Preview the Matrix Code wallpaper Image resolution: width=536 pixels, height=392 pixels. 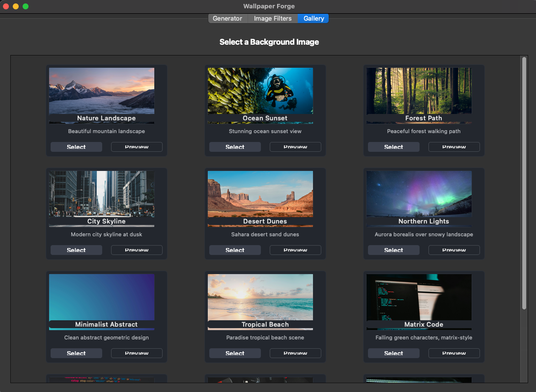(x=454, y=353)
